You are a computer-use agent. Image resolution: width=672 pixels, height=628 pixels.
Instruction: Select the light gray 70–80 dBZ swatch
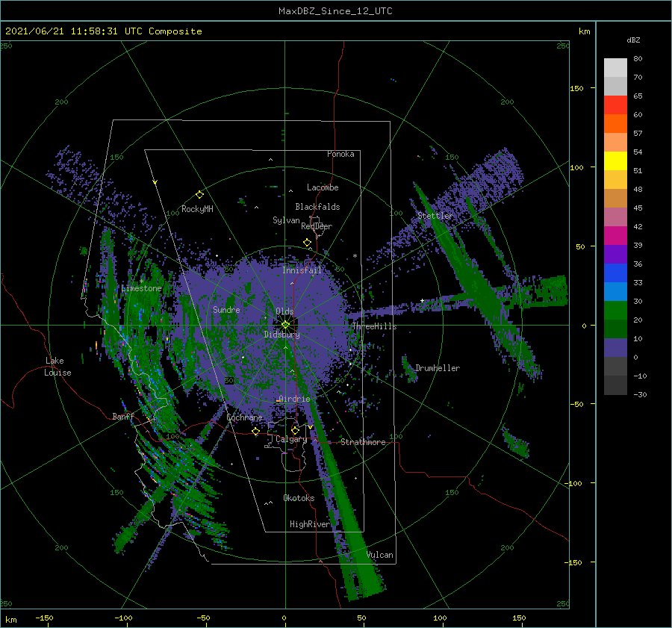(x=615, y=68)
